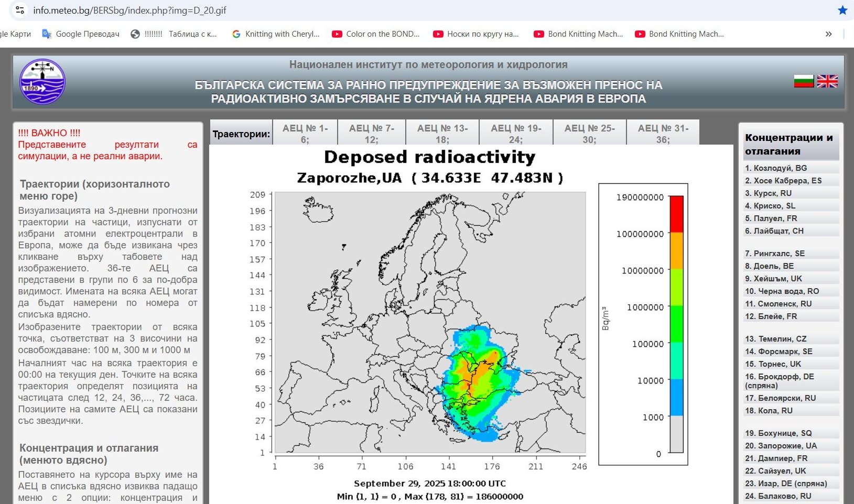
Task: Select 5. Палуел, FR
Action: (791, 218)
